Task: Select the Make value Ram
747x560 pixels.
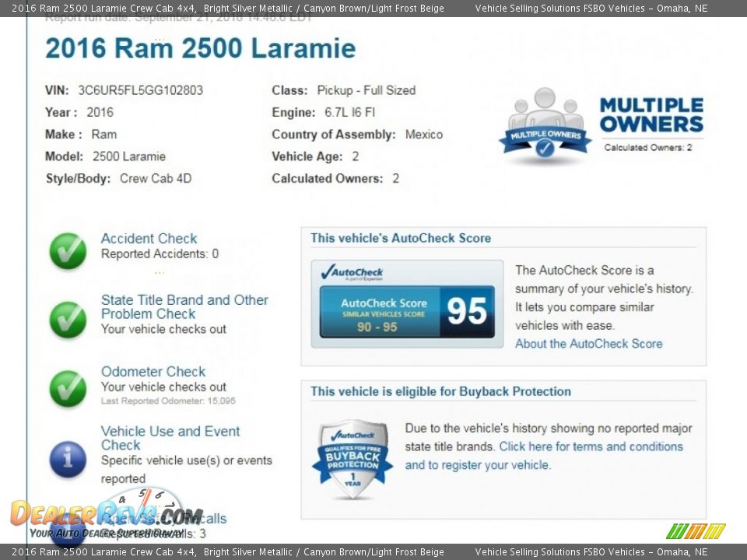Action: tap(103, 135)
